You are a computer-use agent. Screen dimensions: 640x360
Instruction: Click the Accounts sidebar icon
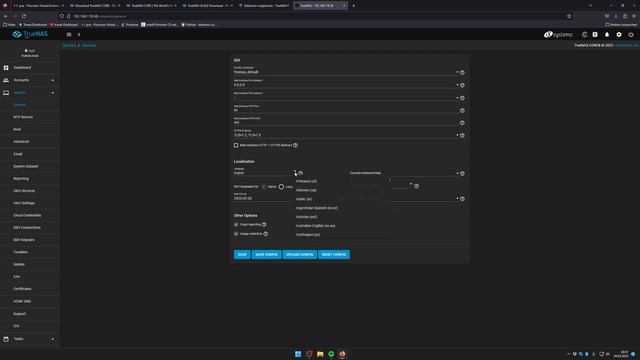click(x=6, y=80)
